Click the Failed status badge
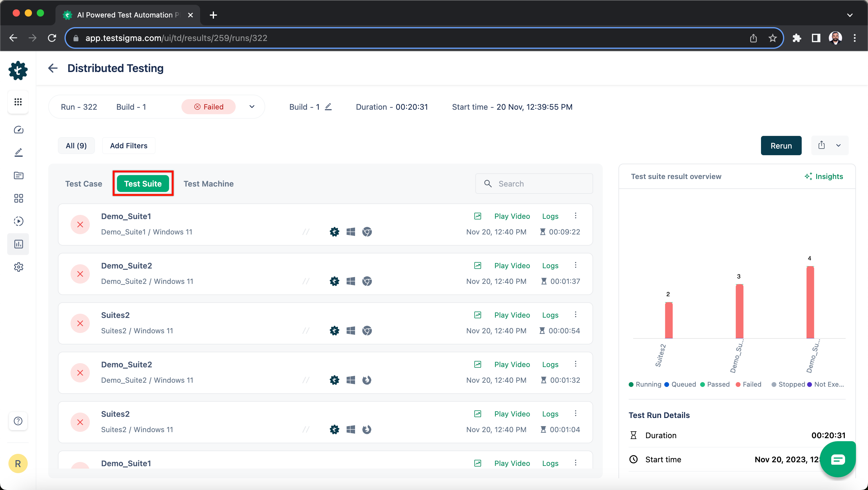The width and height of the screenshot is (868, 490). pos(209,107)
